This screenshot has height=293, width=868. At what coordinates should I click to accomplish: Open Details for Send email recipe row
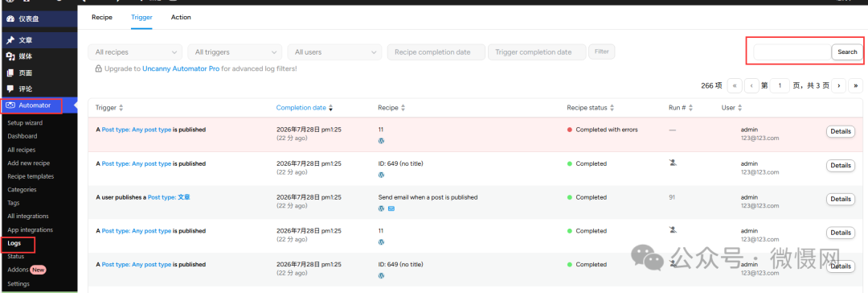[841, 199]
